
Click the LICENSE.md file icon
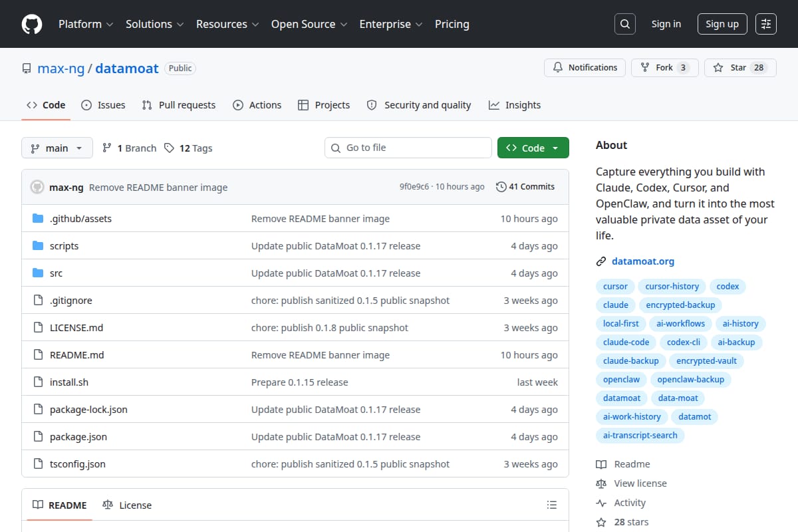38,327
